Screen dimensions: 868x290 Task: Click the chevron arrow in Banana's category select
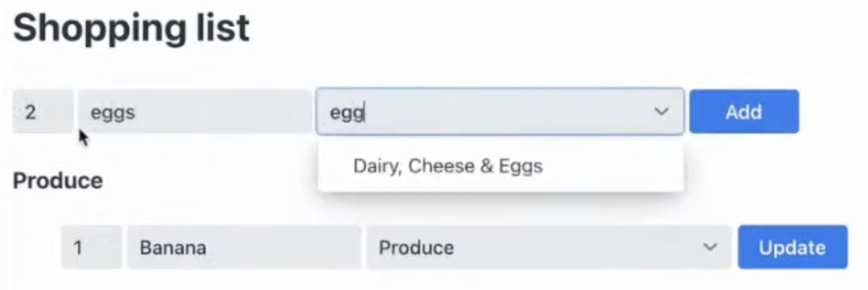(x=709, y=248)
